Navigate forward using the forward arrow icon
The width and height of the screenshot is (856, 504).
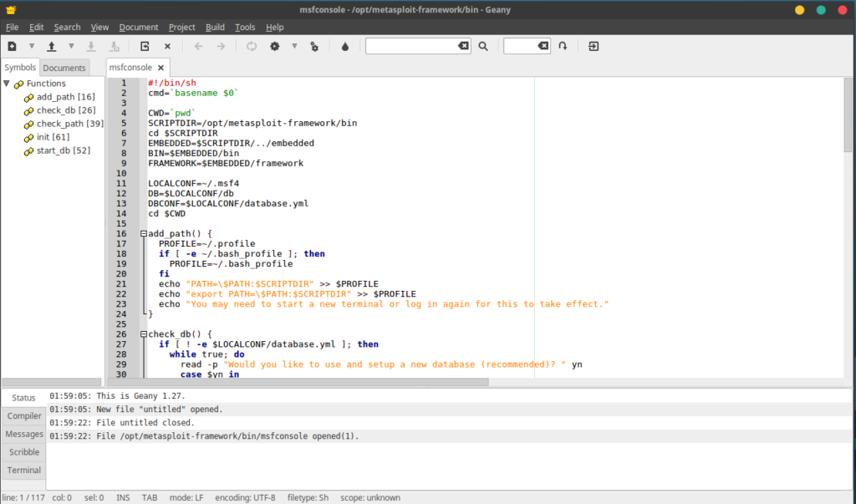pyautogui.click(x=221, y=46)
